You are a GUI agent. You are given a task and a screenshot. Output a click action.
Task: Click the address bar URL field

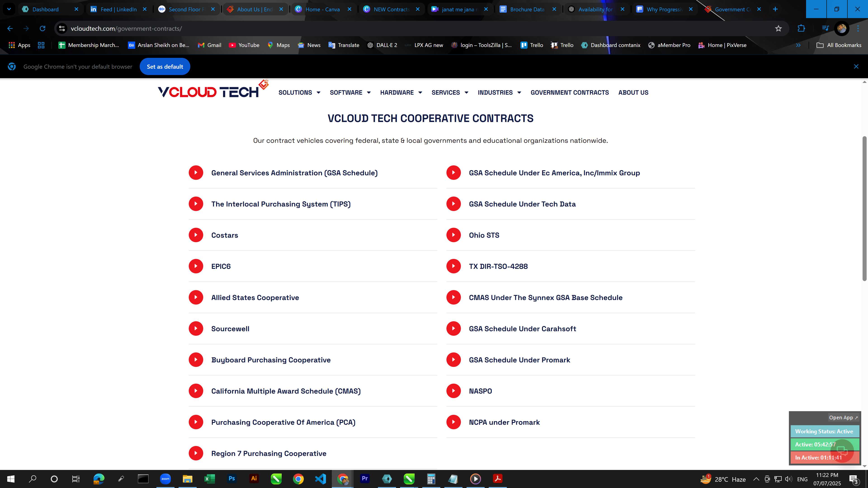point(418,29)
